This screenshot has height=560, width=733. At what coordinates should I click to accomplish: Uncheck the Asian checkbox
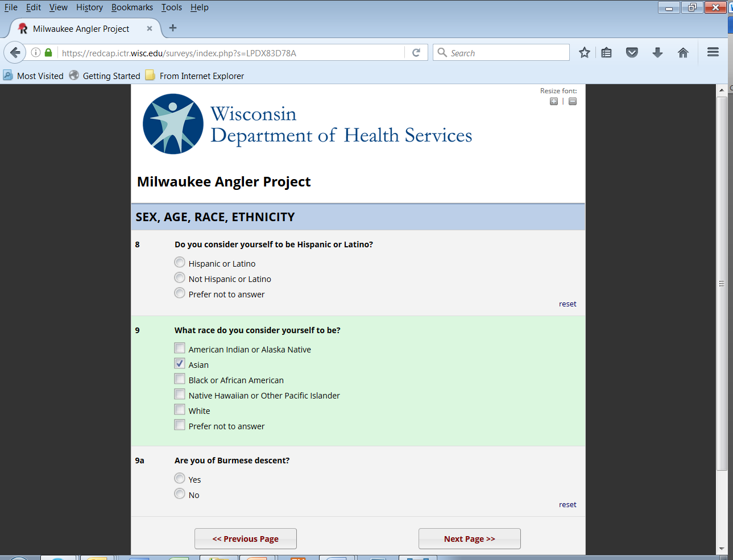point(180,363)
